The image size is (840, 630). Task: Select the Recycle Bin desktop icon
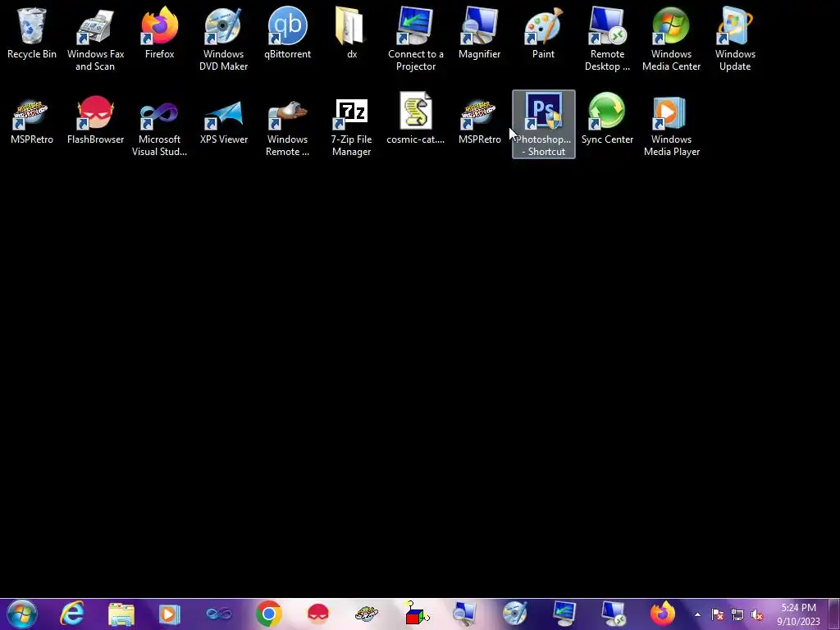[x=32, y=33]
